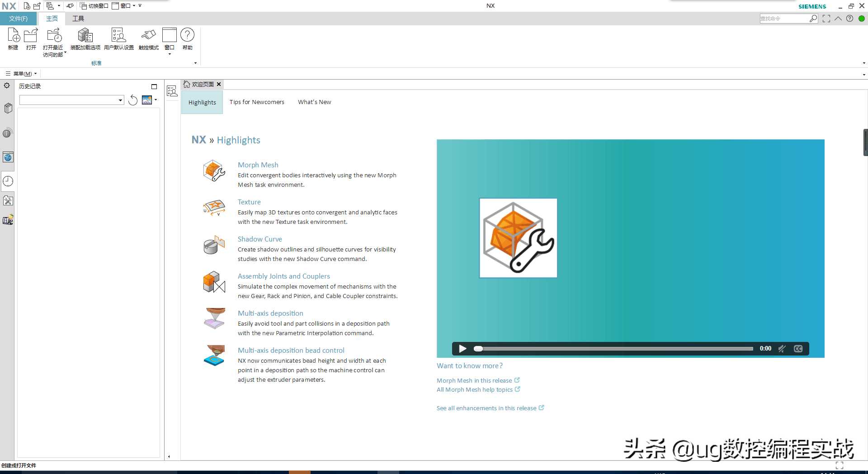Open the HD3D Tools resource tab
This screenshot has width=868, height=474.
pyautogui.click(x=7, y=133)
